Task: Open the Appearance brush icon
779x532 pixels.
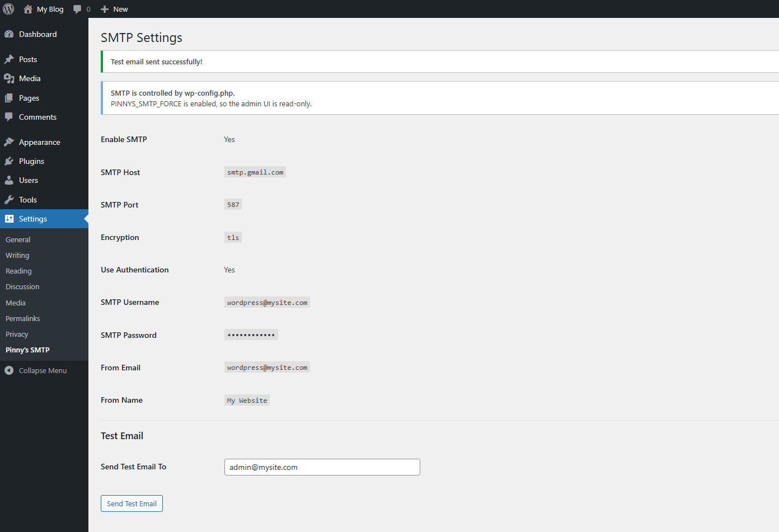Action: coord(10,142)
